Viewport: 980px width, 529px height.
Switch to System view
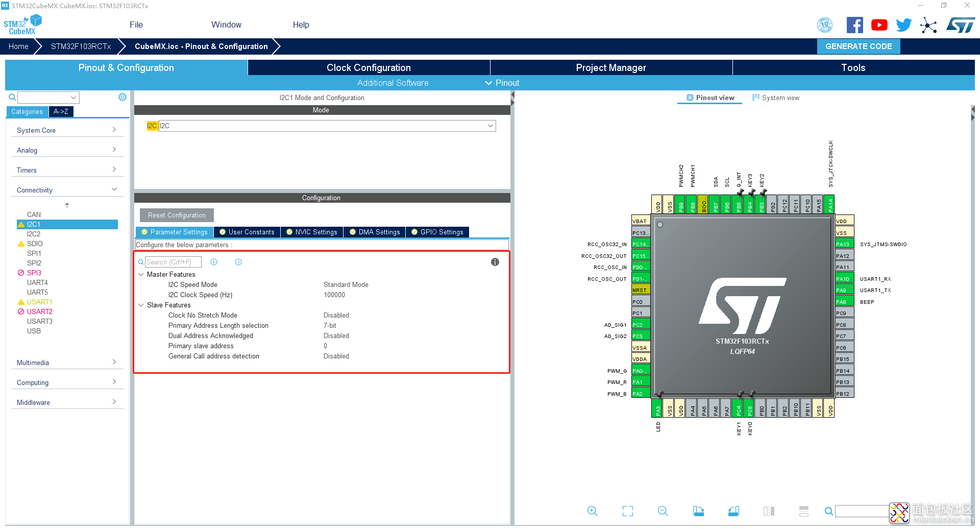coord(776,98)
